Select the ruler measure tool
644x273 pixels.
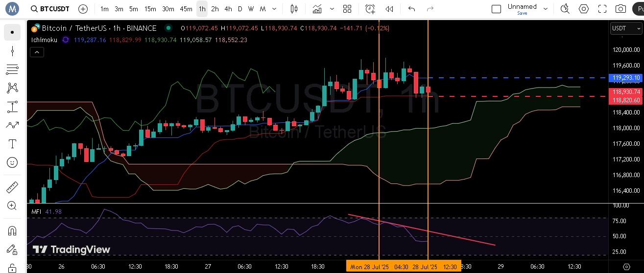click(x=12, y=187)
